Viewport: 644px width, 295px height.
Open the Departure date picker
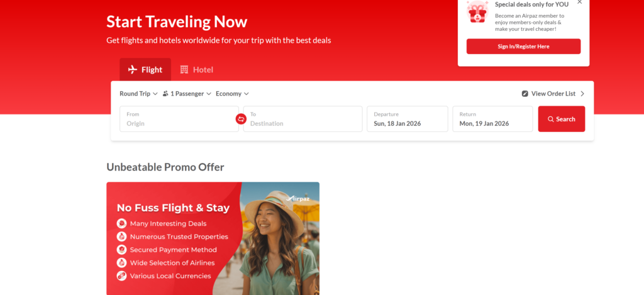(408, 119)
